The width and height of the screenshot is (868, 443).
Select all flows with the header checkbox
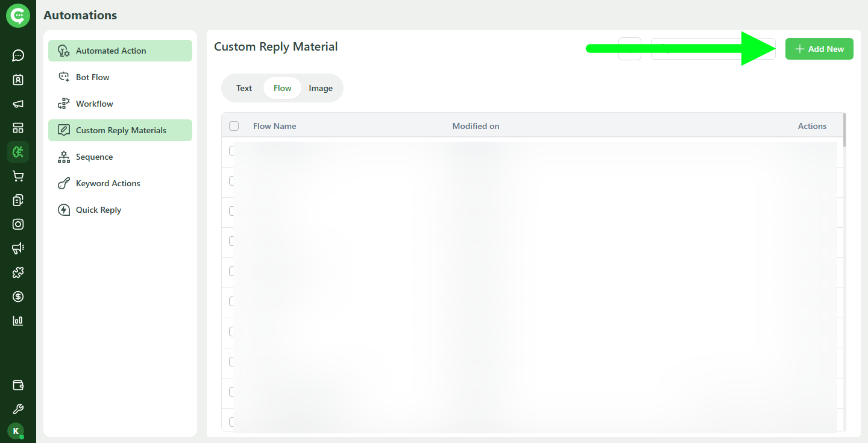234,126
